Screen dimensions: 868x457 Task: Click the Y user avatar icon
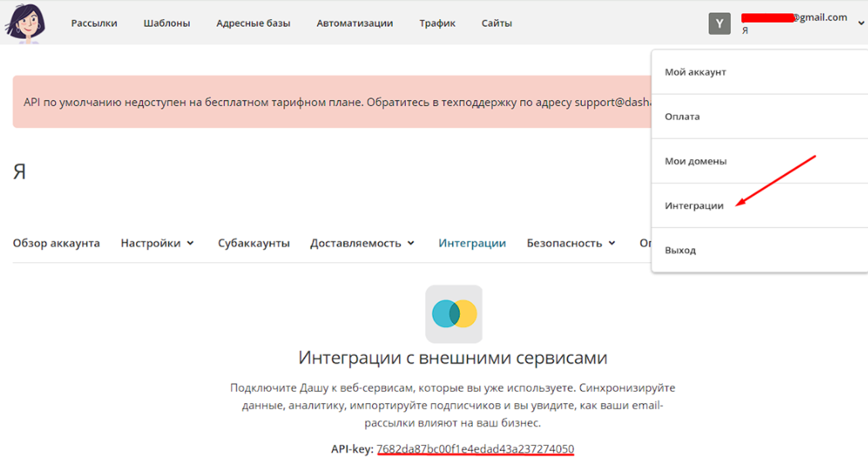[x=719, y=24]
